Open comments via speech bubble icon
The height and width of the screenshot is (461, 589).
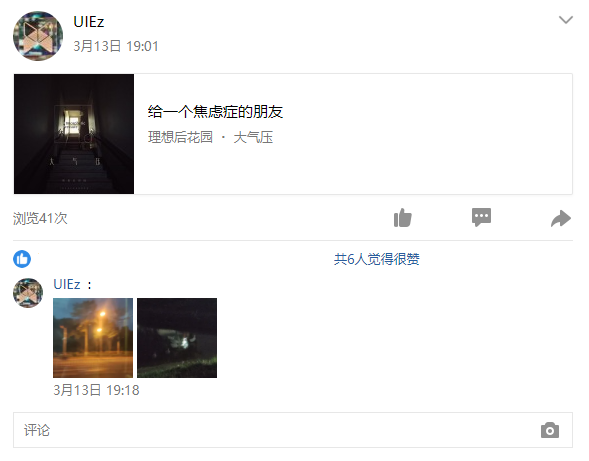481,217
